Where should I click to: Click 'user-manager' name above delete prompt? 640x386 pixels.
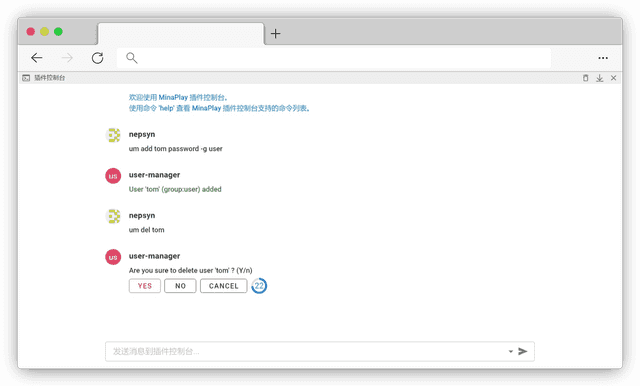(154, 256)
